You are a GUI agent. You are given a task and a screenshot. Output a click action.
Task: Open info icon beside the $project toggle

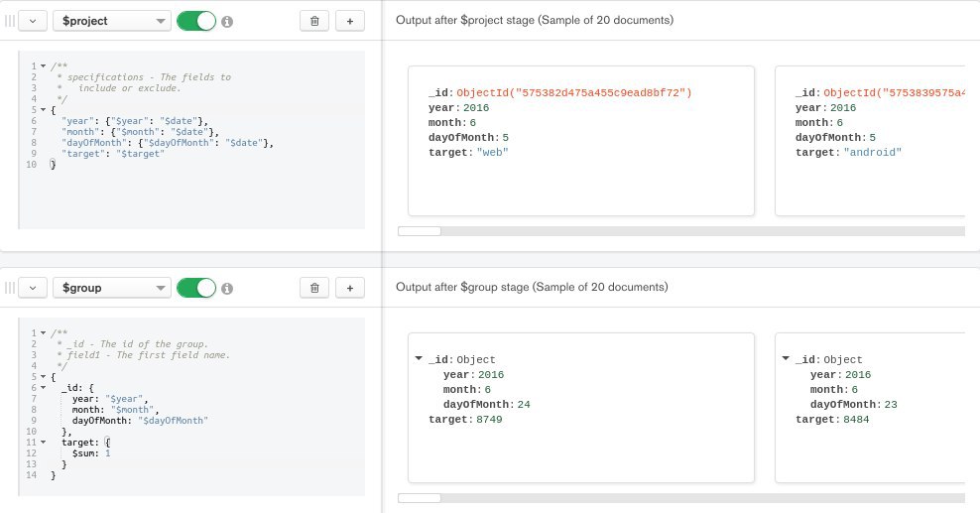click(227, 21)
